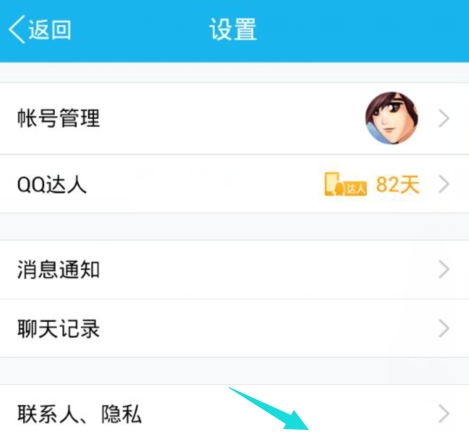
Task: Tap the 返回 text in header
Action: (50, 30)
